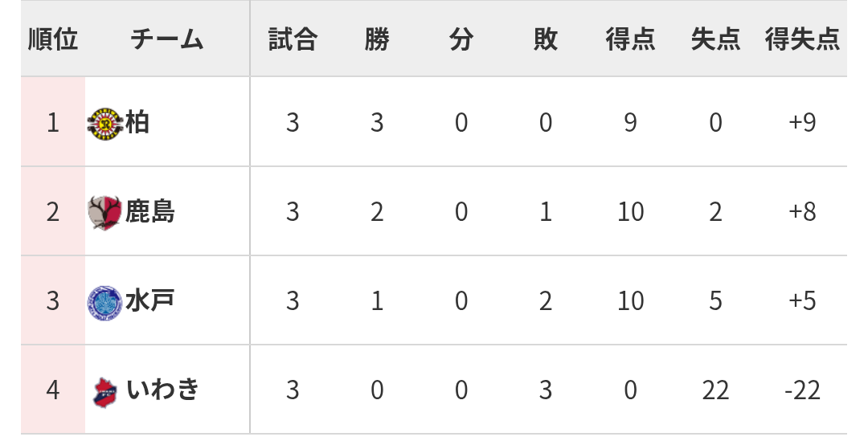The image size is (868, 445).
Task: Click the +9 goal difference value
Action: pos(803,123)
